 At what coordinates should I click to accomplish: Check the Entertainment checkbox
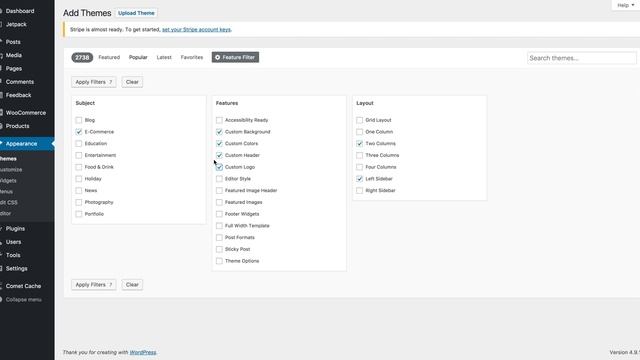[79, 155]
